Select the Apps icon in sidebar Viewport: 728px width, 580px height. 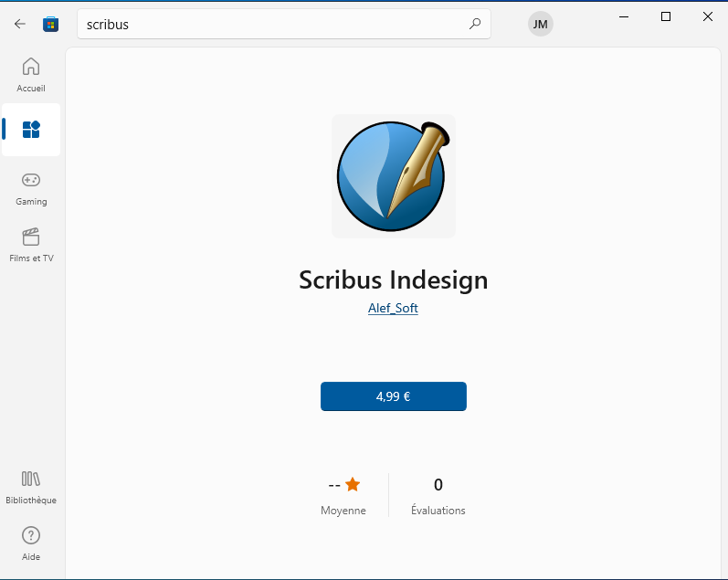point(31,130)
